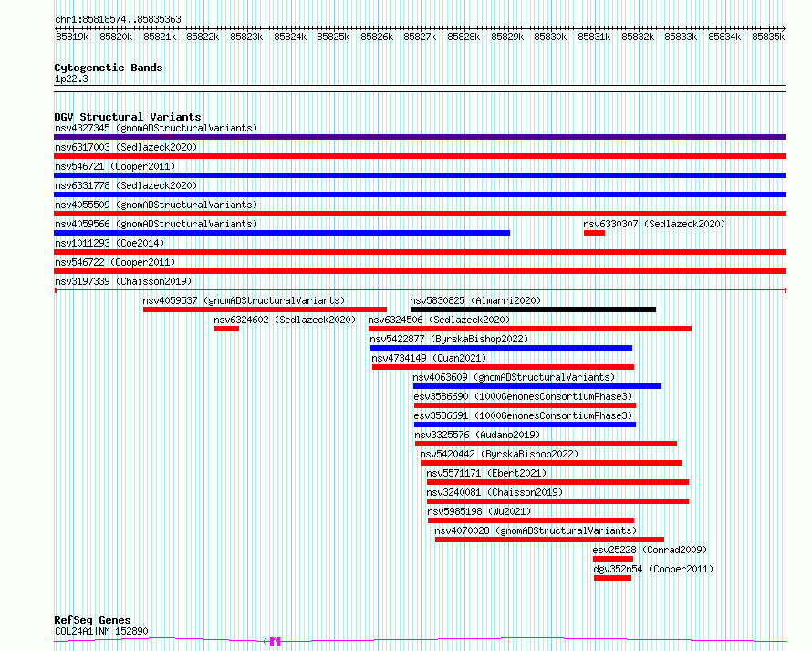Click nsv5422877 (ByrskaBishop2022) label
The image size is (812, 651).
coord(449,339)
